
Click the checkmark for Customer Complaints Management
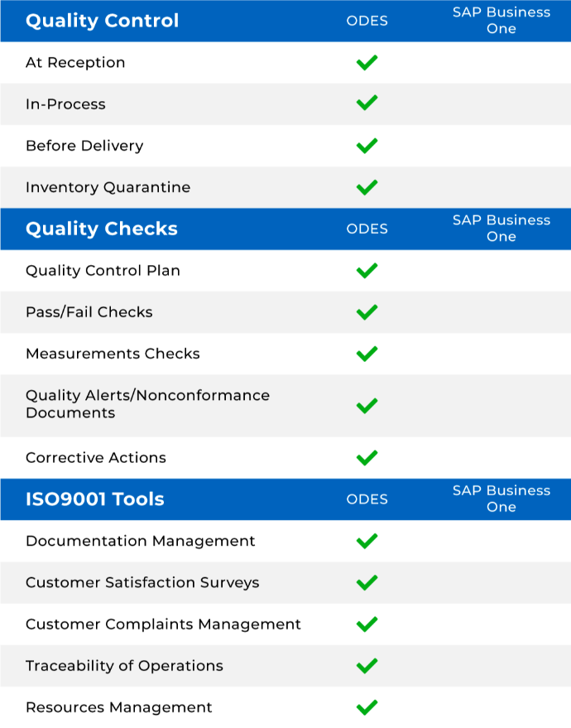(x=367, y=624)
